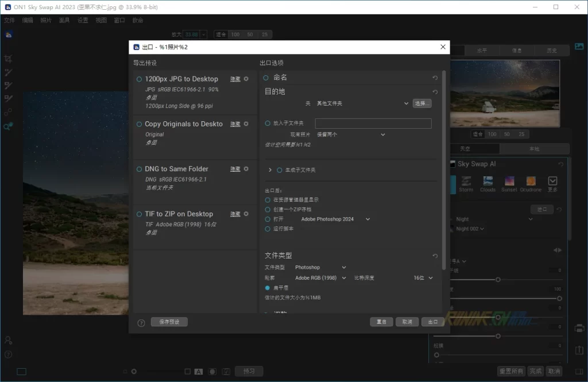Click the printer icon on right edge

coord(579,329)
